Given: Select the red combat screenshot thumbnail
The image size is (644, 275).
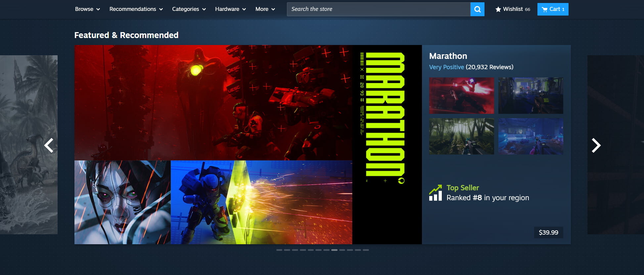Looking at the screenshot, I should coord(461,96).
